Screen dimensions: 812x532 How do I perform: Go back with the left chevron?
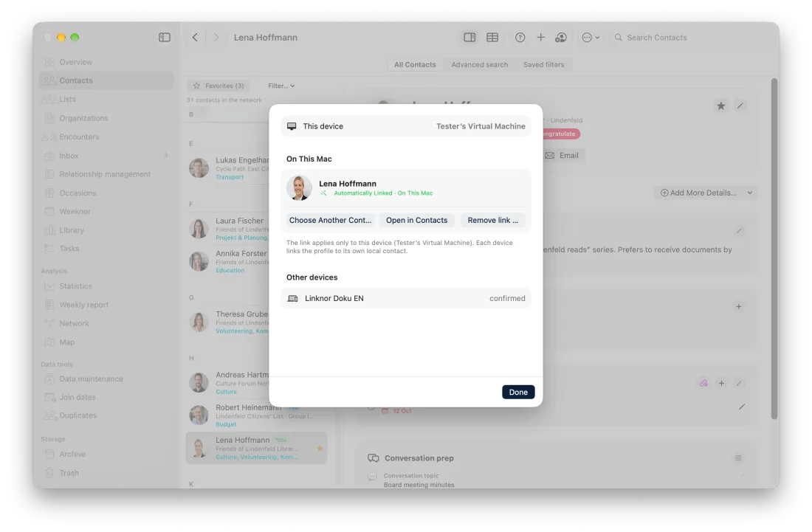pos(195,37)
